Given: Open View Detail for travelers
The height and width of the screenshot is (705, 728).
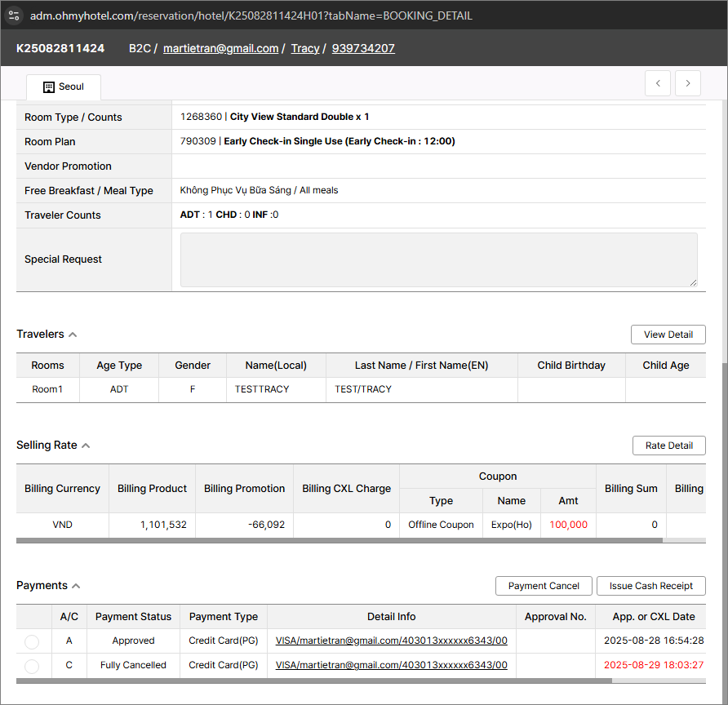Looking at the screenshot, I should click(668, 335).
